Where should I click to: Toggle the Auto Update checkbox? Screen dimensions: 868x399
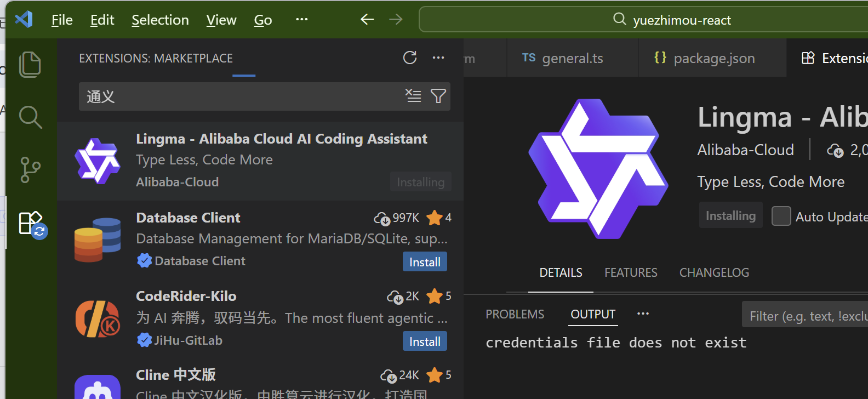coord(781,216)
